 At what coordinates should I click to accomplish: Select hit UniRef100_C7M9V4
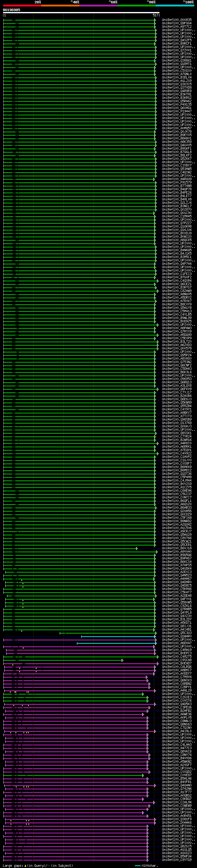click(x=176, y=677)
